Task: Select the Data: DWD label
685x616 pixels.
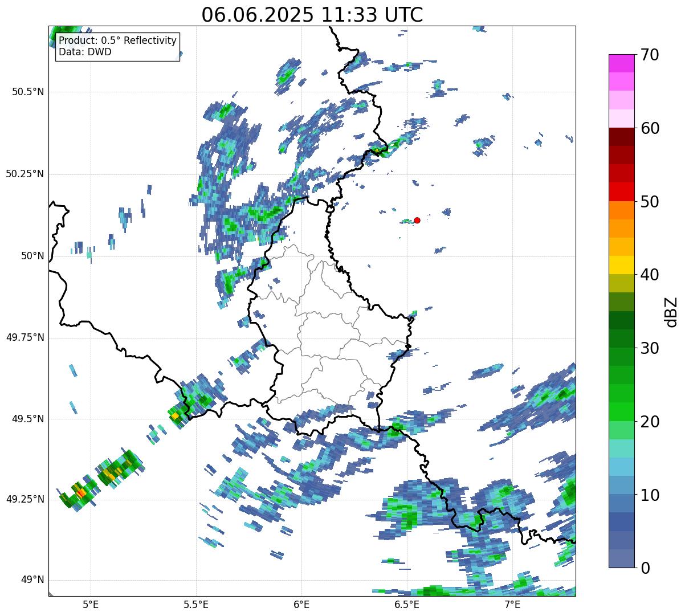Action: pos(85,52)
